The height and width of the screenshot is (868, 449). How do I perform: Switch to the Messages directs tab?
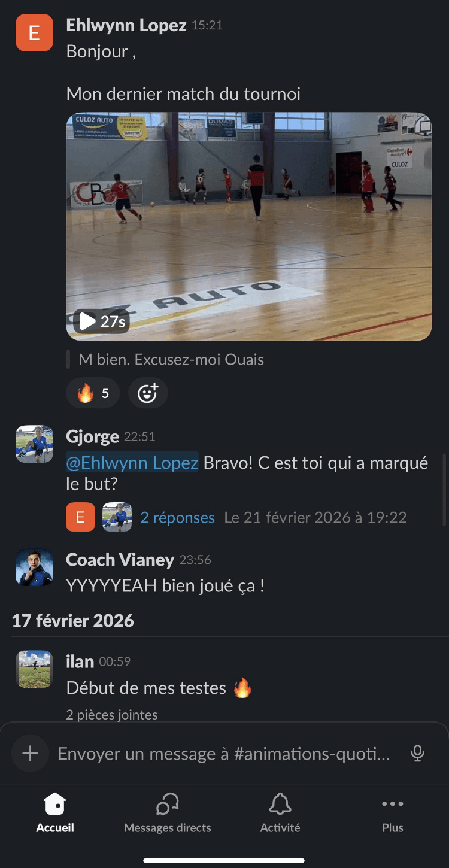pyautogui.click(x=167, y=813)
